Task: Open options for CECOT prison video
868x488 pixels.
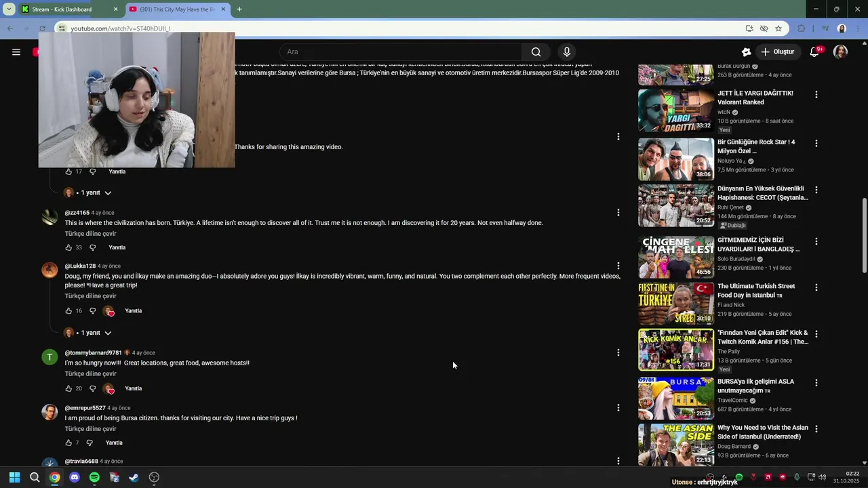Action: (x=816, y=190)
